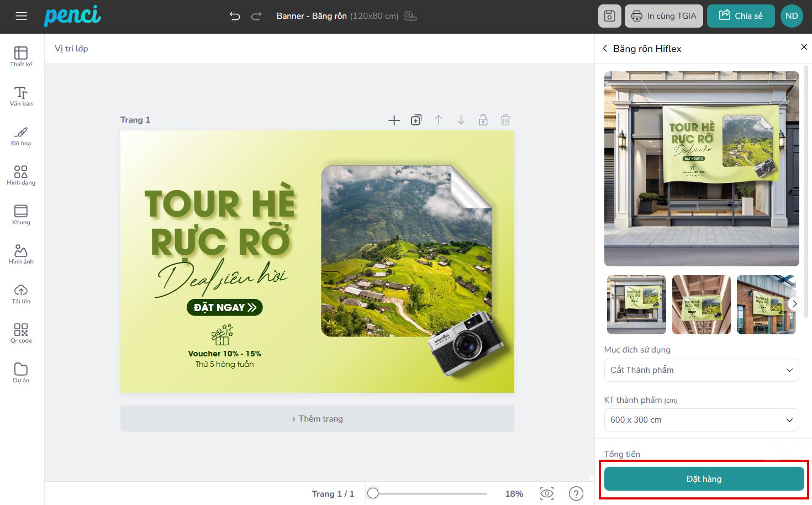Open the Hình dạng shapes panel
This screenshot has width=812, height=505.
pos(21,175)
